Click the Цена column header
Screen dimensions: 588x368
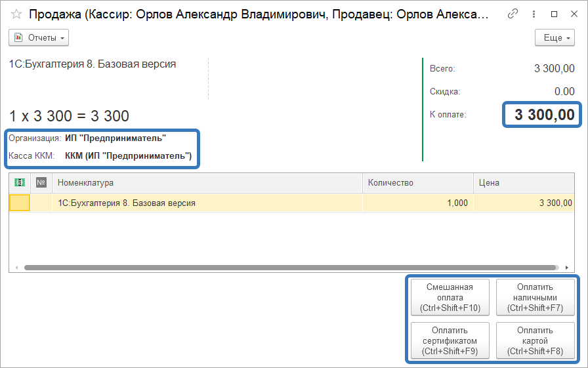pyautogui.click(x=524, y=183)
